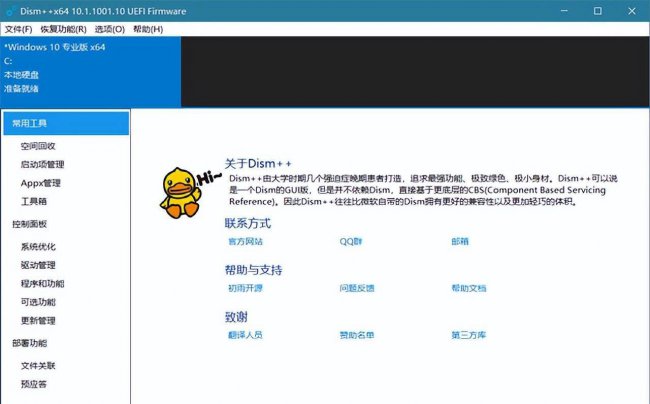Click the 翻译人员 link

[245, 335]
